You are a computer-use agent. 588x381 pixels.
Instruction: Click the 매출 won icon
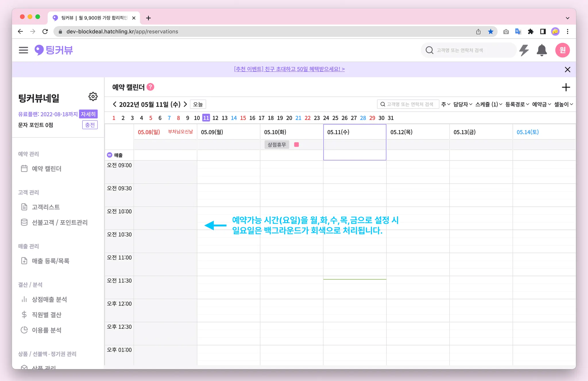point(110,155)
